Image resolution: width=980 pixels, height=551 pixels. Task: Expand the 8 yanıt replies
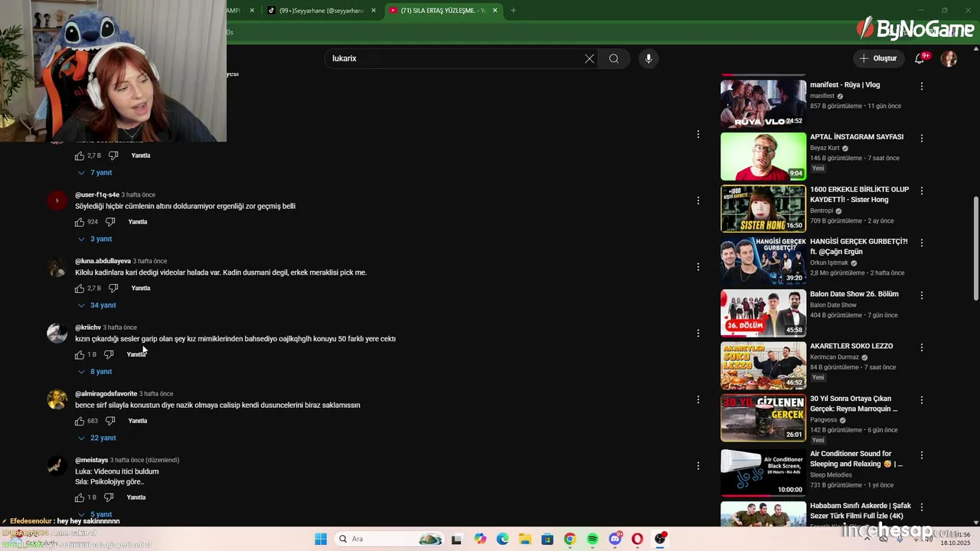pos(96,371)
